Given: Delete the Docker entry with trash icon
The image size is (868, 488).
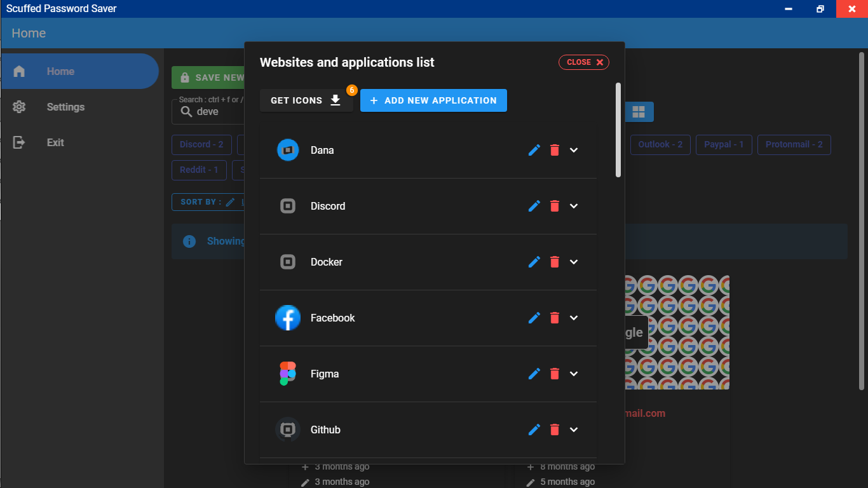Looking at the screenshot, I should click(555, 262).
